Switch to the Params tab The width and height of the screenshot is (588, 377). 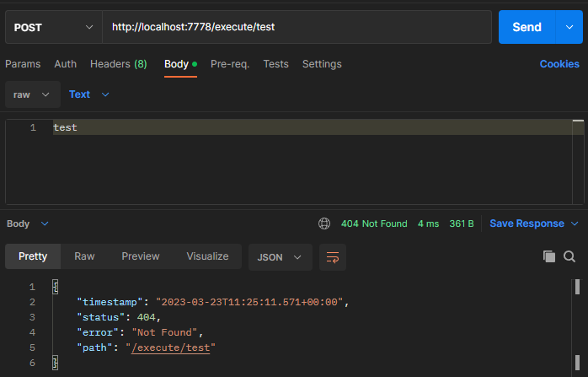pos(23,64)
